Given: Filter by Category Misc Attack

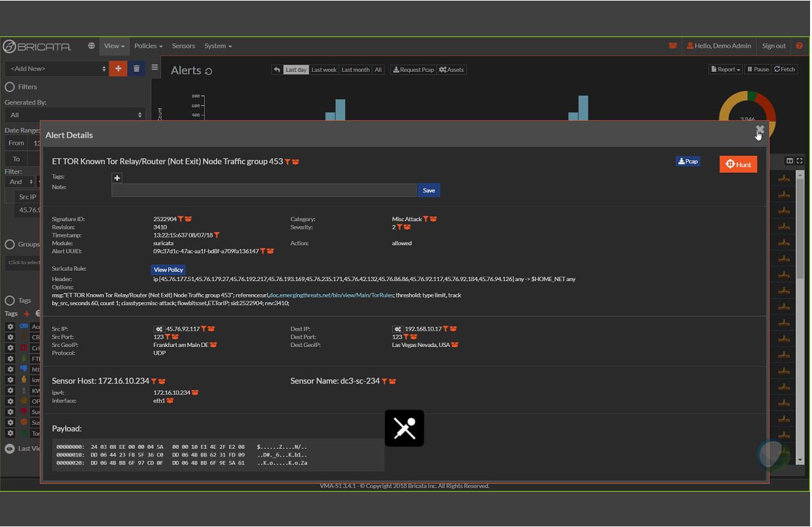Looking at the screenshot, I should click(x=426, y=219).
